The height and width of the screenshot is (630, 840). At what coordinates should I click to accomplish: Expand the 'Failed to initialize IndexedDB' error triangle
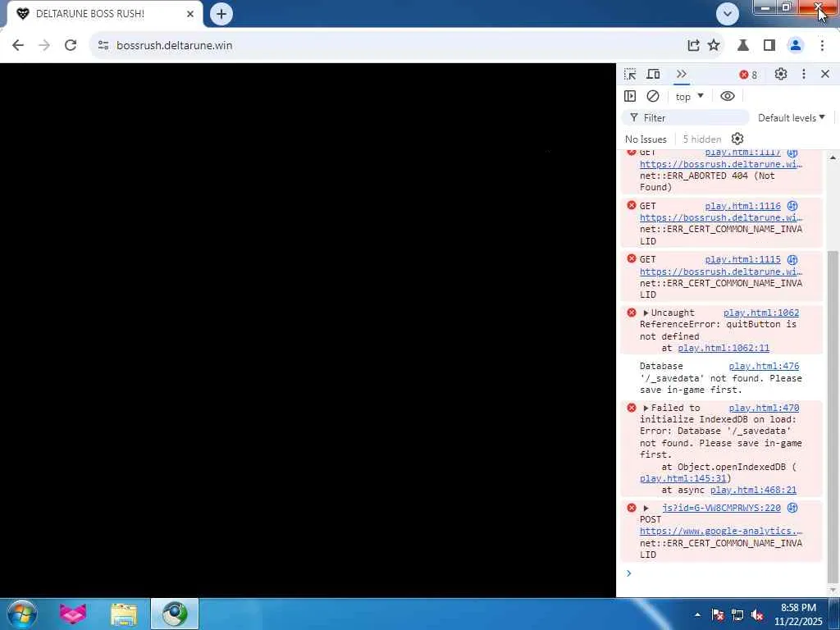646,409
